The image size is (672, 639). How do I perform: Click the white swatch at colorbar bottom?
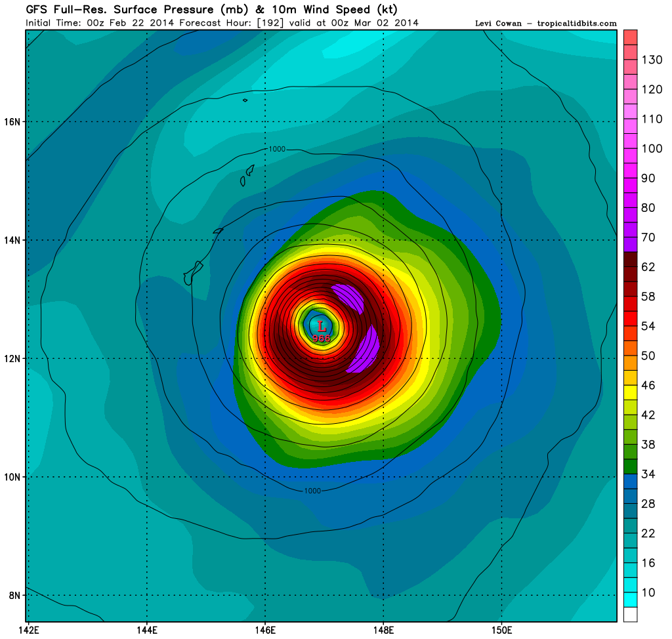631,614
